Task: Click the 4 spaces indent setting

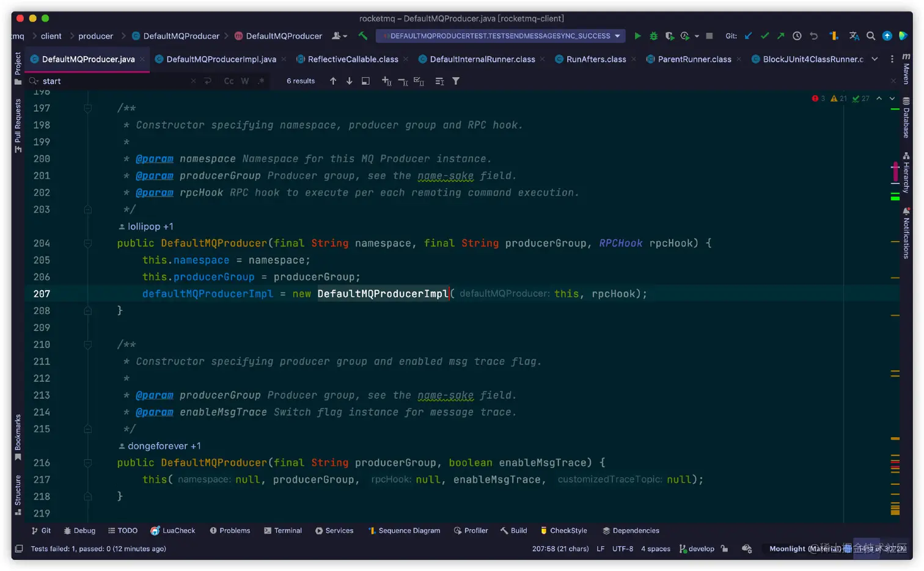Action: point(656,548)
